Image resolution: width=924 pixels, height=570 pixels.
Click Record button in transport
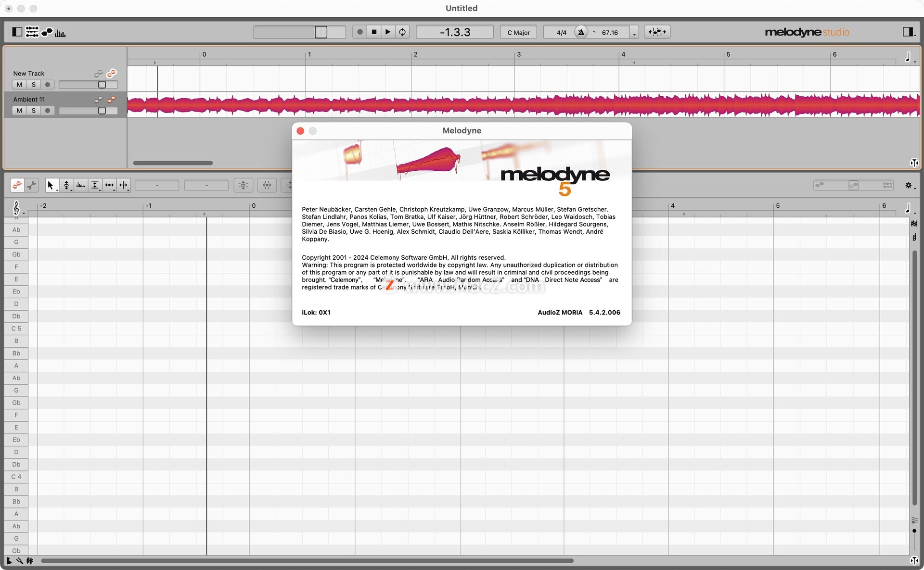click(x=359, y=32)
